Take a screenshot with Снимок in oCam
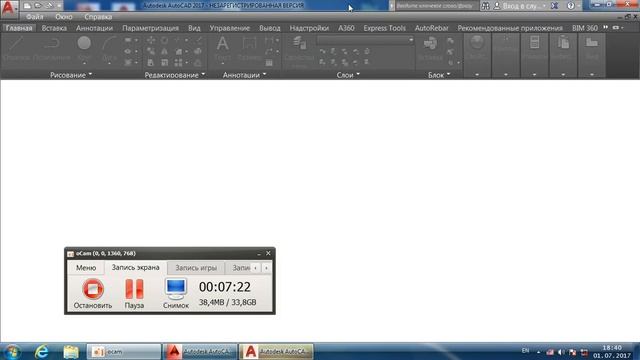The width and height of the screenshot is (640, 360). pos(176,293)
